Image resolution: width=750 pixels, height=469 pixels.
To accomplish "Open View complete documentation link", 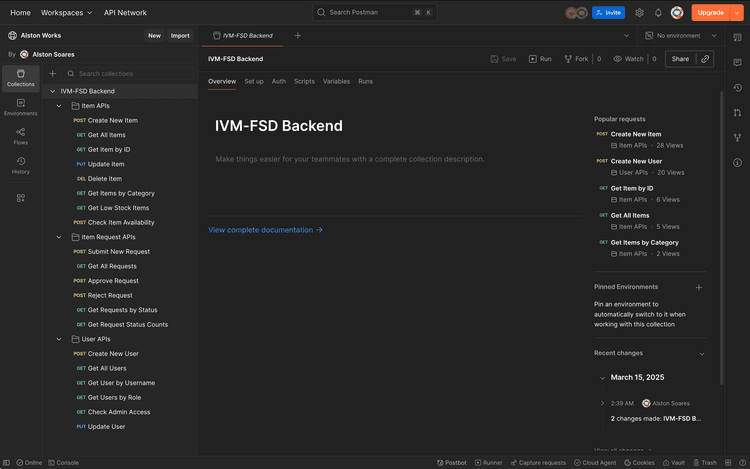I will point(265,230).
